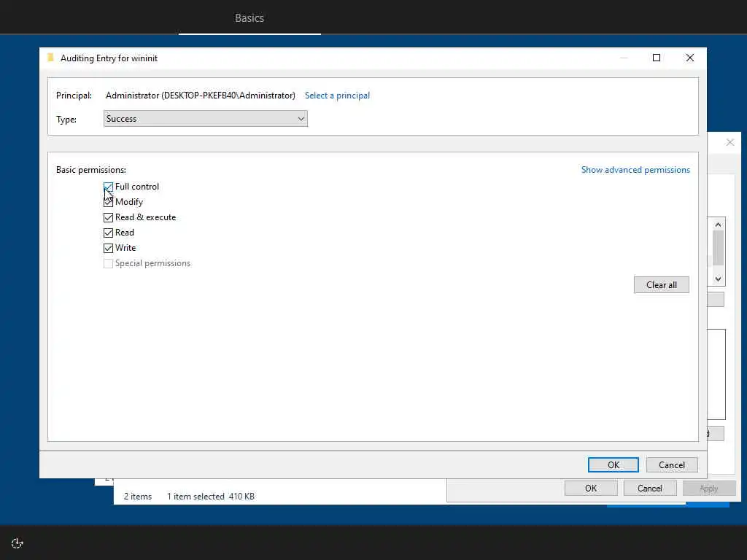
Task: Uncheck the Full control checkbox
Action: 108,187
